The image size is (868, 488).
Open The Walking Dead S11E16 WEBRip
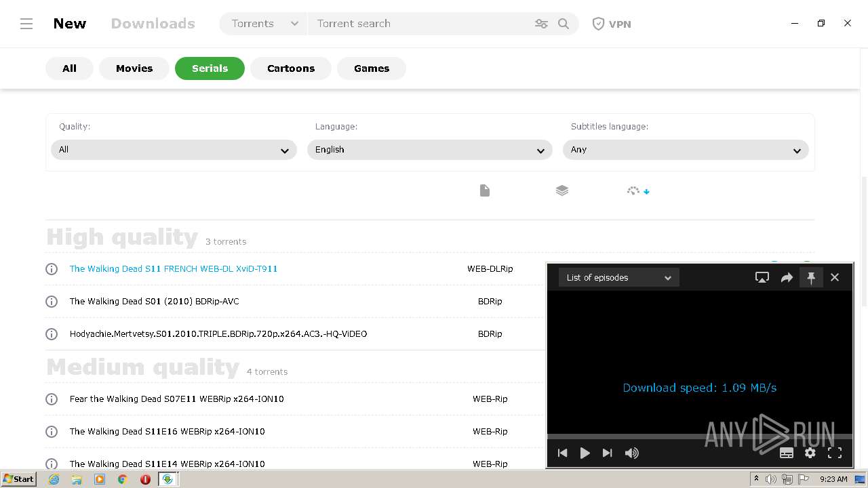pyautogui.click(x=167, y=432)
